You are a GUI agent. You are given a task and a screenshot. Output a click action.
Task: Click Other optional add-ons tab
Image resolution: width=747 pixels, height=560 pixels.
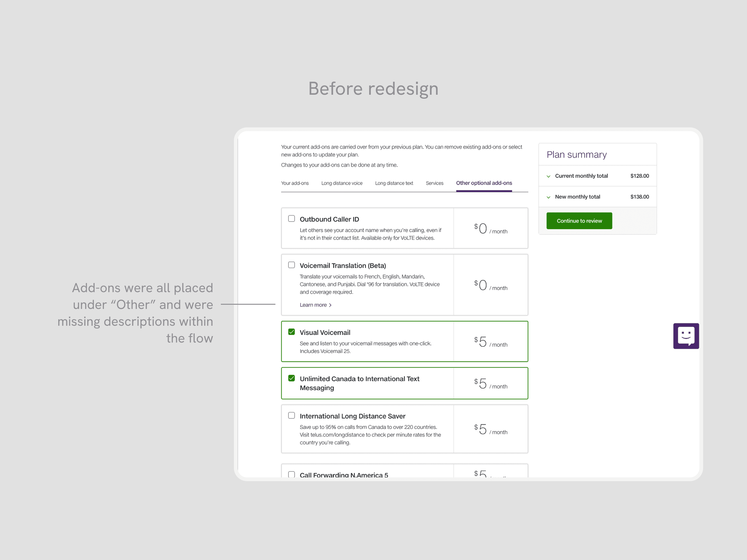484,183
